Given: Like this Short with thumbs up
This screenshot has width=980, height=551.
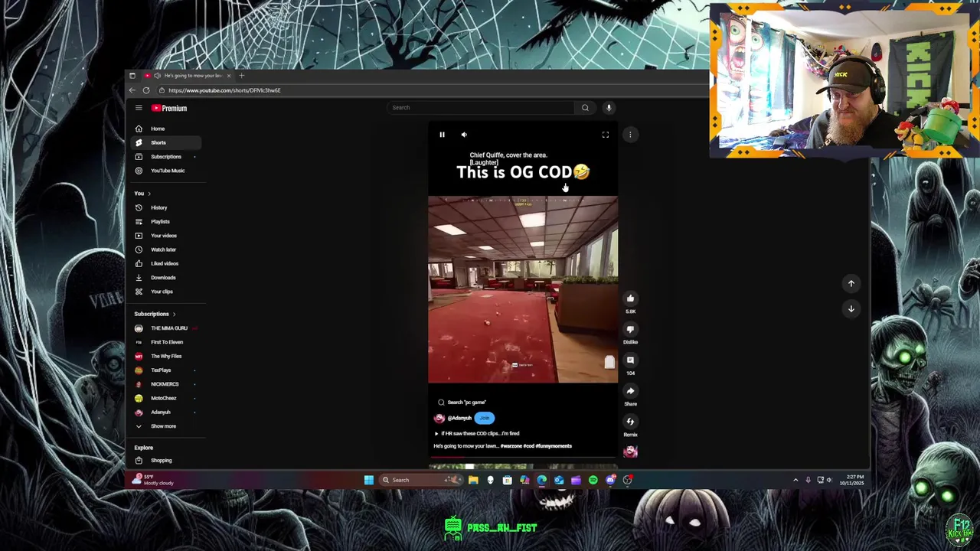Looking at the screenshot, I should click(x=630, y=298).
